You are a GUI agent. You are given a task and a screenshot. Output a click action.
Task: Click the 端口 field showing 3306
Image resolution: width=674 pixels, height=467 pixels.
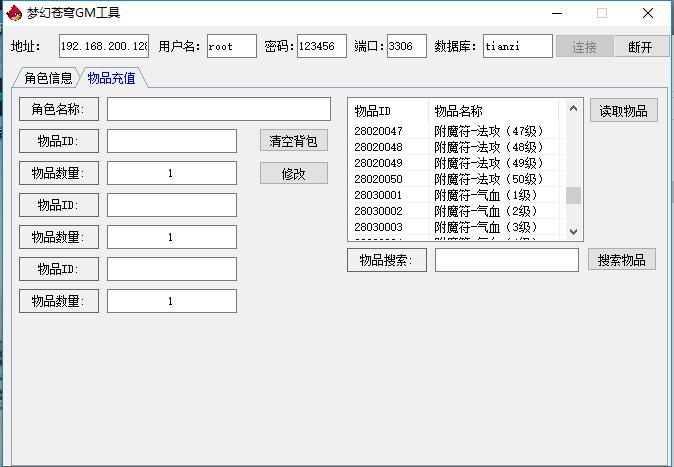pyautogui.click(x=406, y=47)
